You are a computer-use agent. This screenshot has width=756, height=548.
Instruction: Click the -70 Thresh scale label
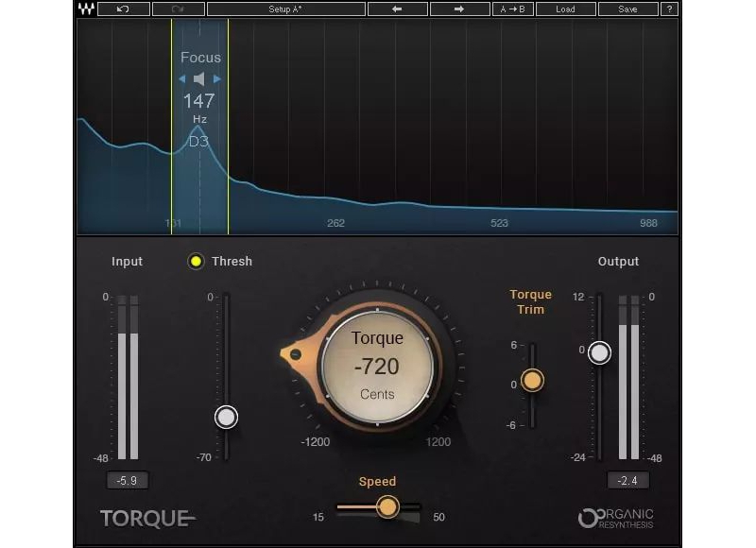tap(204, 457)
